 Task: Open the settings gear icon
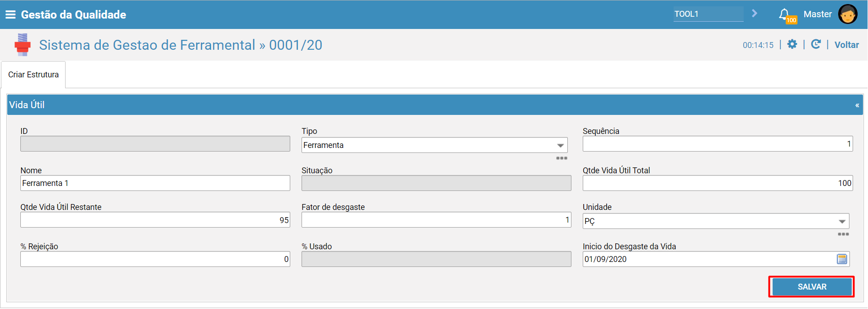click(x=792, y=44)
